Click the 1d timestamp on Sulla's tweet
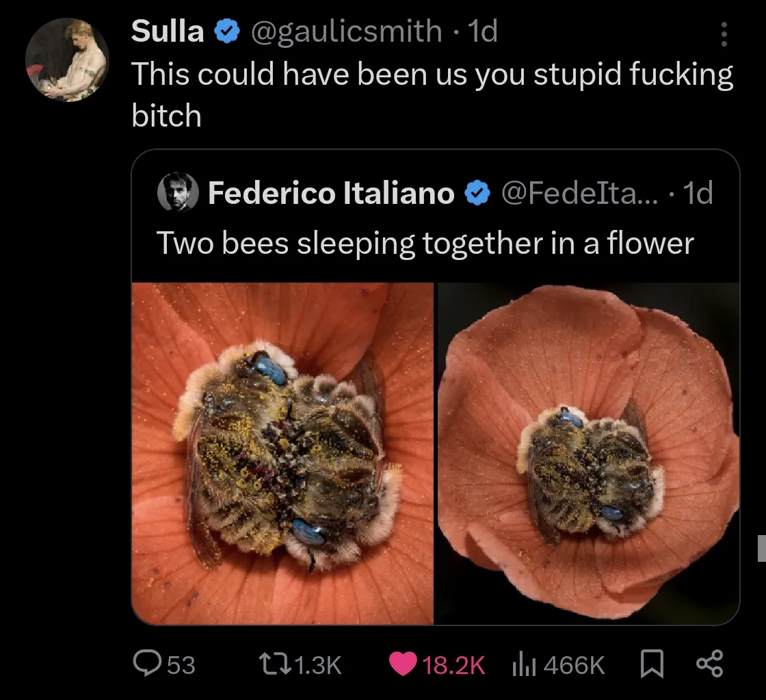Image resolution: width=766 pixels, height=700 pixels. click(481, 31)
